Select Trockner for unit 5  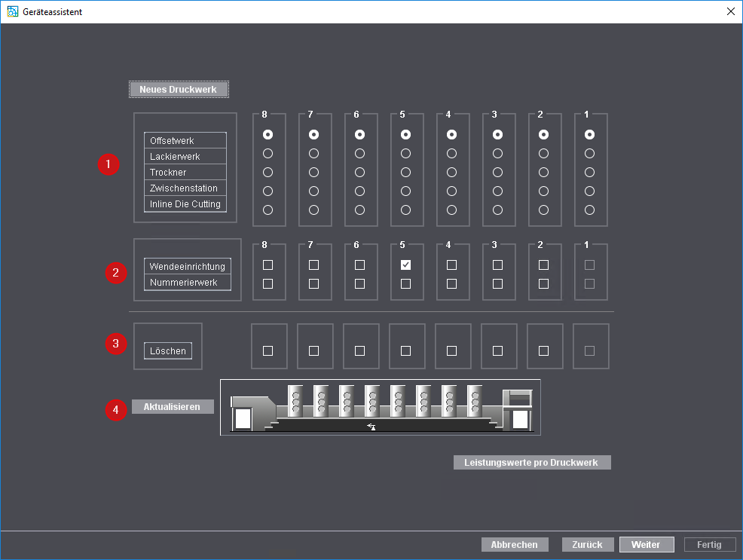coord(405,173)
